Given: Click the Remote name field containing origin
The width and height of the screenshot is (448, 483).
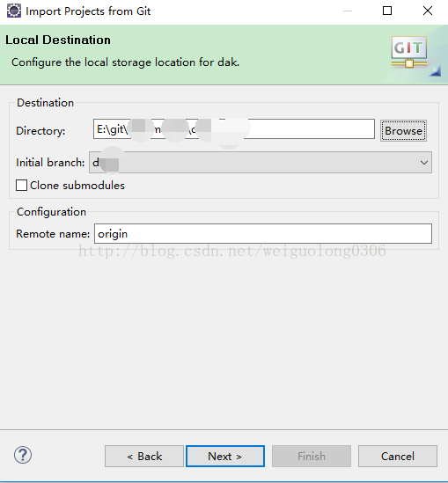Looking at the screenshot, I should pos(263,234).
